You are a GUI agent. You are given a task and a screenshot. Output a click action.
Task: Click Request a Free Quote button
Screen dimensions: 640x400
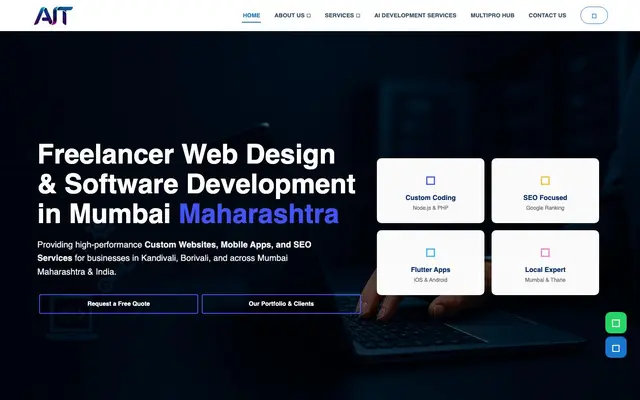click(118, 304)
